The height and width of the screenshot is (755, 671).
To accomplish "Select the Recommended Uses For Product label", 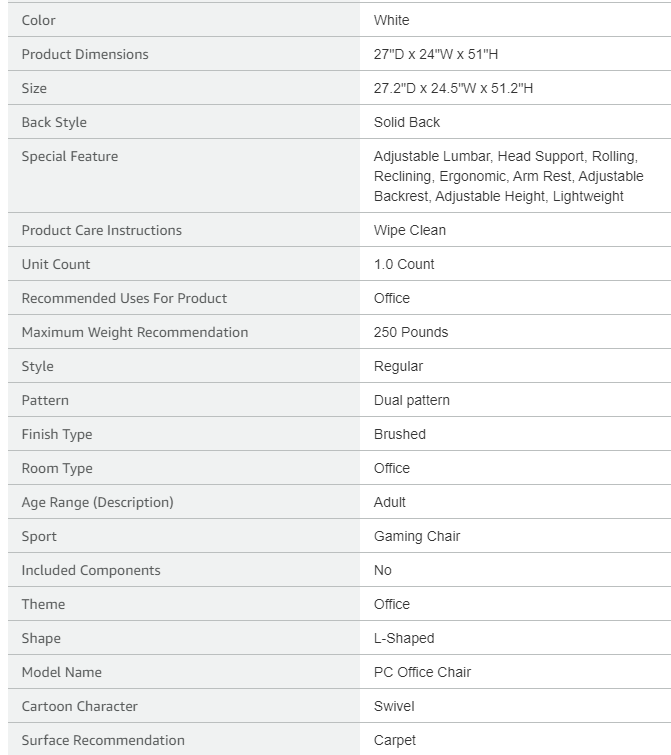I will tap(124, 299).
